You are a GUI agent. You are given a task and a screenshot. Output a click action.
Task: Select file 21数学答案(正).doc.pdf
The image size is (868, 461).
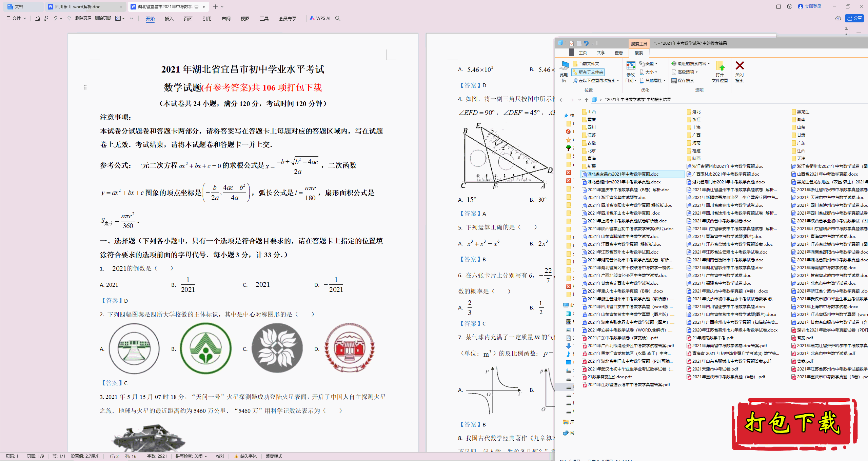[x=607, y=377]
